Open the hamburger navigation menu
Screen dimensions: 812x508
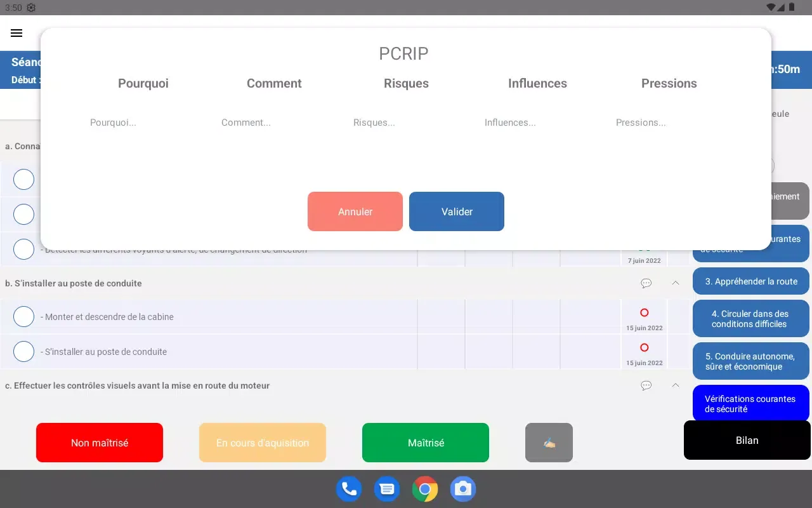click(x=16, y=33)
